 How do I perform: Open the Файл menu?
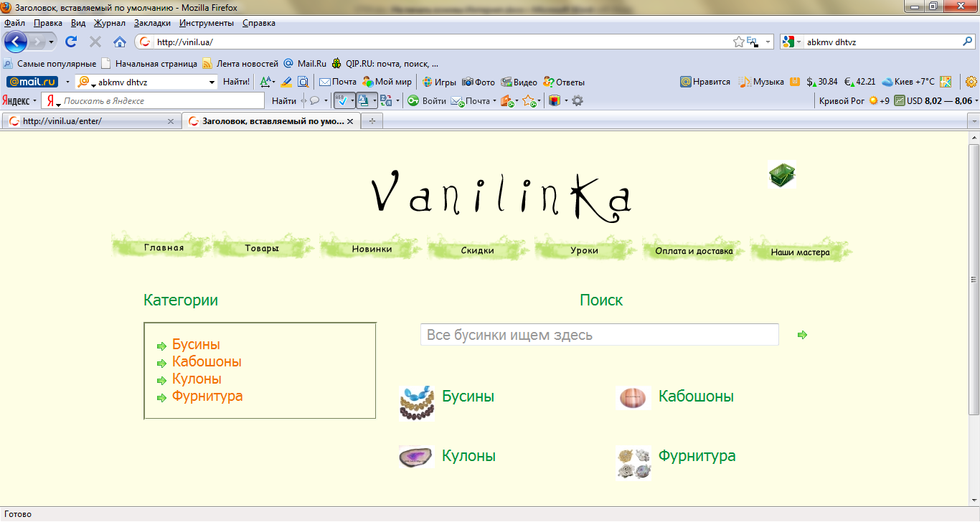(x=14, y=23)
